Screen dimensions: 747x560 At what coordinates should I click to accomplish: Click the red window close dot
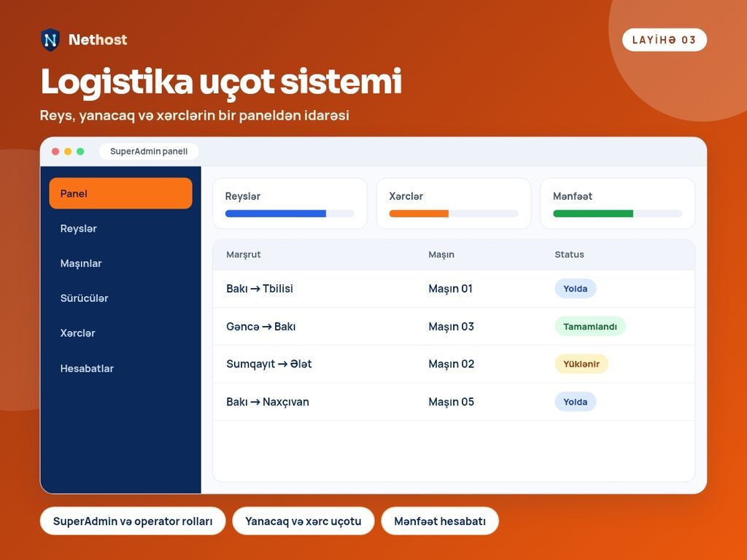[55, 152]
